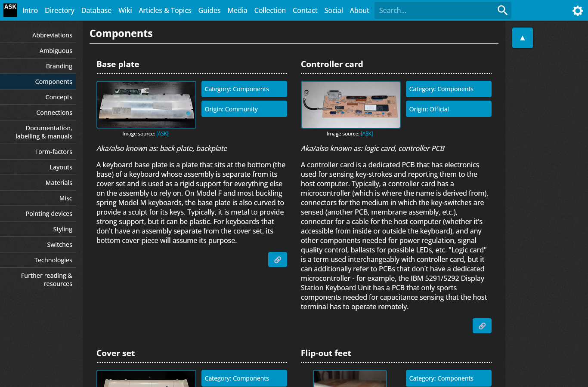Select Materials in the sidebar
Viewport: 588px width, 387px height.
click(38, 183)
